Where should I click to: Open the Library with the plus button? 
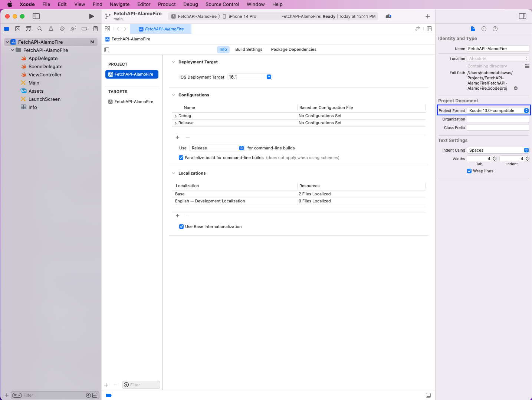(x=427, y=16)
